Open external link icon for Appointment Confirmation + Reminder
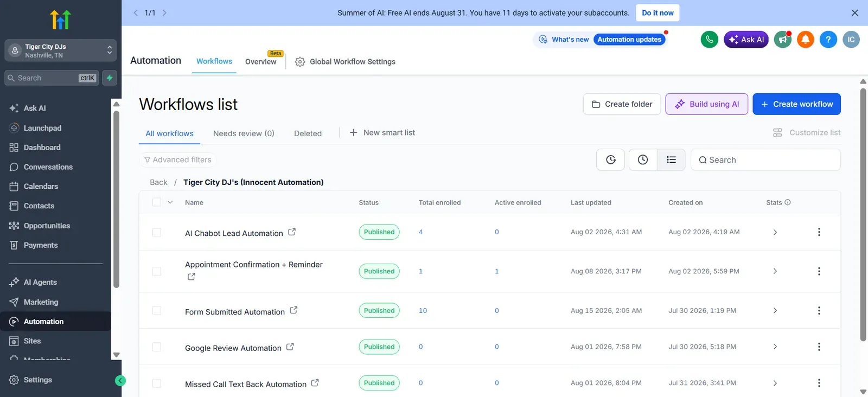 tap(192, 277)
